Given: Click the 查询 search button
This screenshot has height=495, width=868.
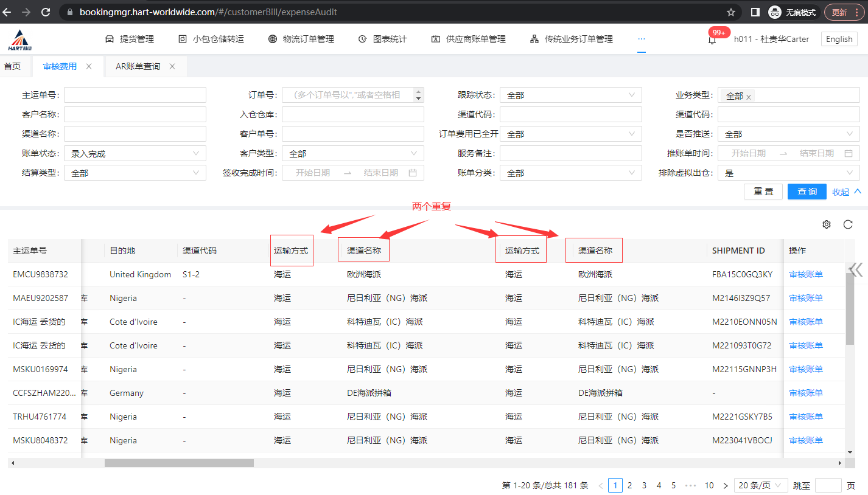Looking at the screenshot, I should (x=807, y=192).
